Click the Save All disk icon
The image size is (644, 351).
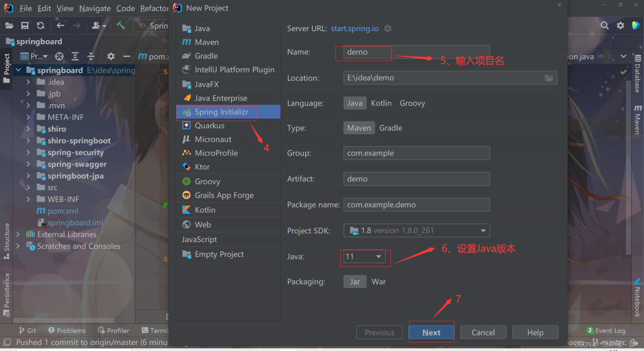pos(25,26)
